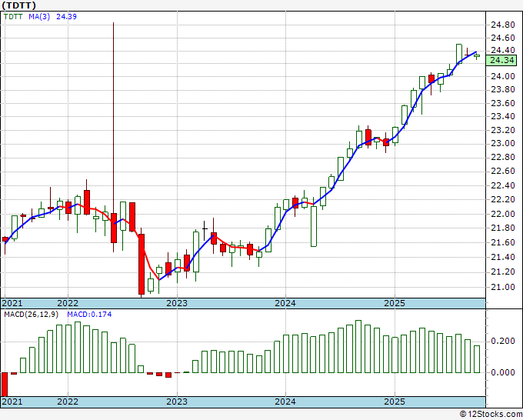The image size is (523, 420).
Task: Click the 21.60 price axis label
Action: click(503, 242)
